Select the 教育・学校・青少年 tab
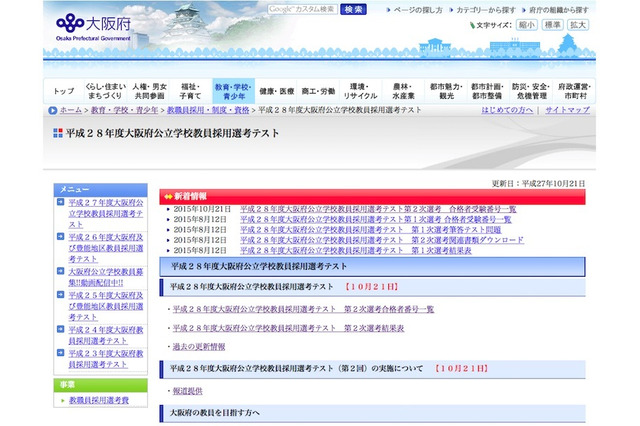This screenshot has width=640, height=426. click(x=233, y=91)
